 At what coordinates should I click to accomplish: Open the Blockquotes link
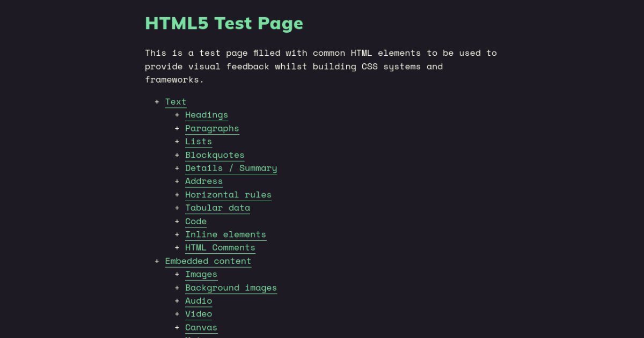coord(215,155)
